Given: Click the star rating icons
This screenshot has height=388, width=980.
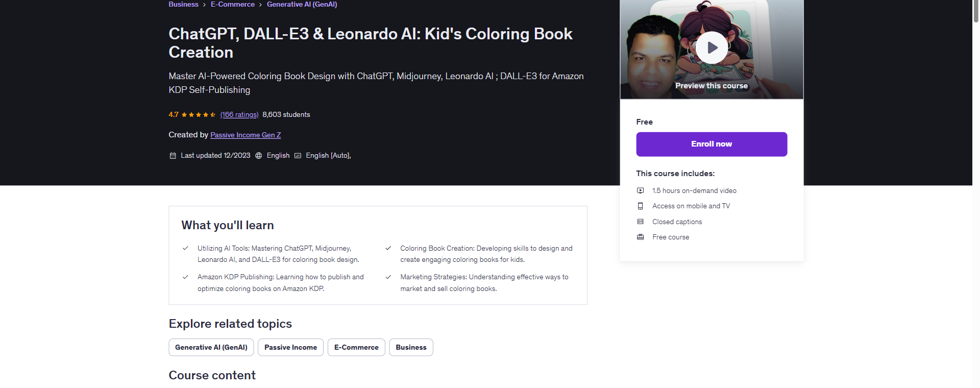Looking at the screenshot, I should (x=199, y=115).
